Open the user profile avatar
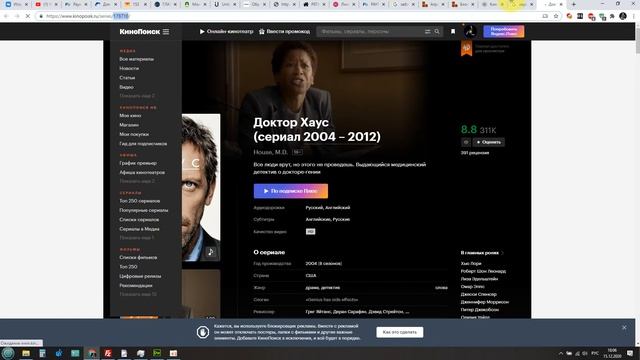 coord(470,31)
